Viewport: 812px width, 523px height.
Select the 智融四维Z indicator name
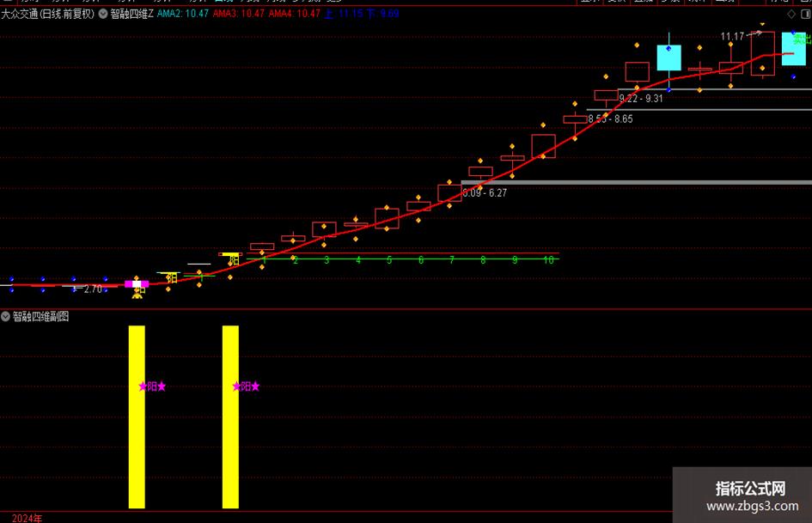(x=131, y=14)
